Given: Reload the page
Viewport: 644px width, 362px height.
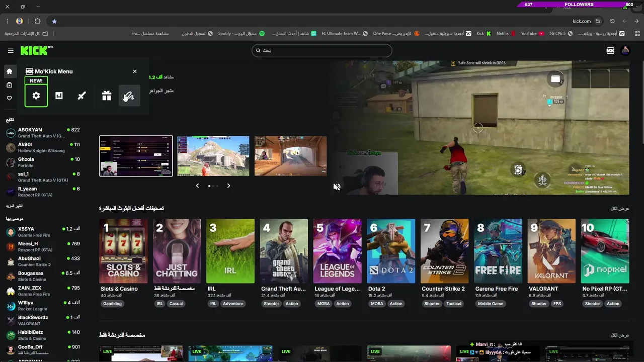Looking at the screenshot, I should point(612,21).
